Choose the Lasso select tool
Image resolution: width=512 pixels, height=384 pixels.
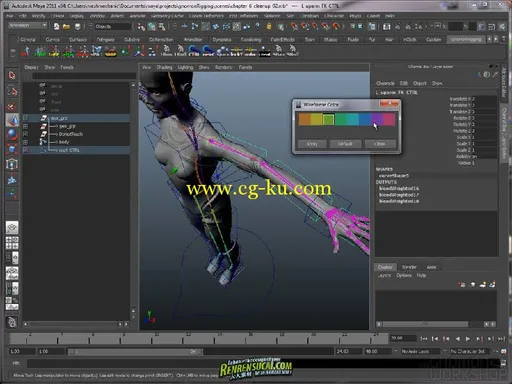[12, 91]
